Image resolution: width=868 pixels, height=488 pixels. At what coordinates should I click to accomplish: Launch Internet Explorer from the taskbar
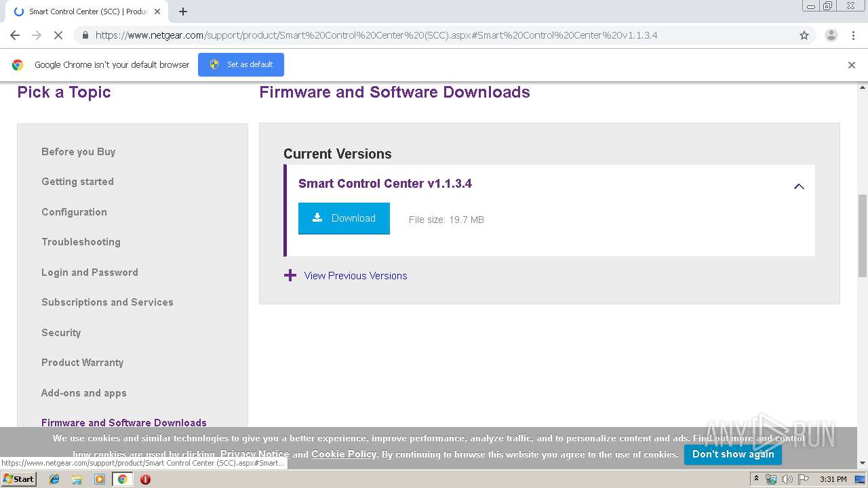click(x=54, y=479)
